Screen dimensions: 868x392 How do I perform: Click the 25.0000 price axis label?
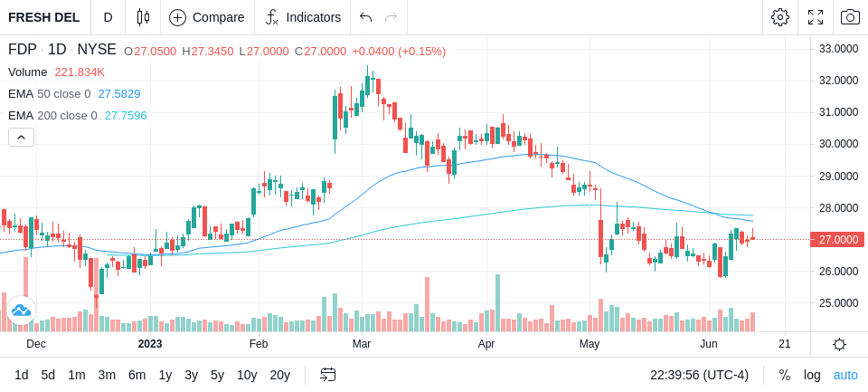[x=839, y=303]
